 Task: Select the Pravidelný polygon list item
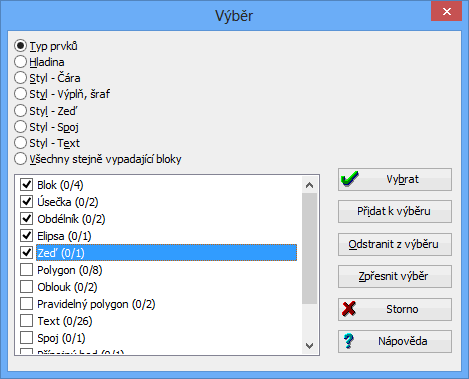tap(96, 304)
